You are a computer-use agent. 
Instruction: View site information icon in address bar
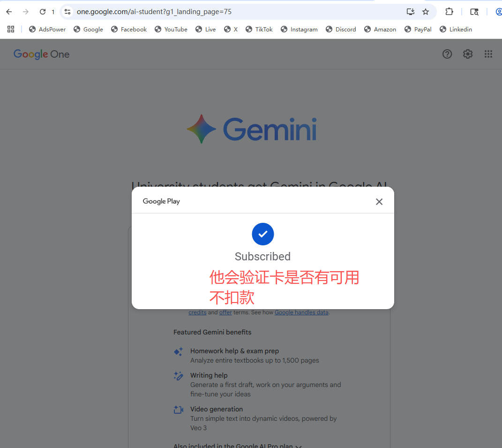click(67, 12)
